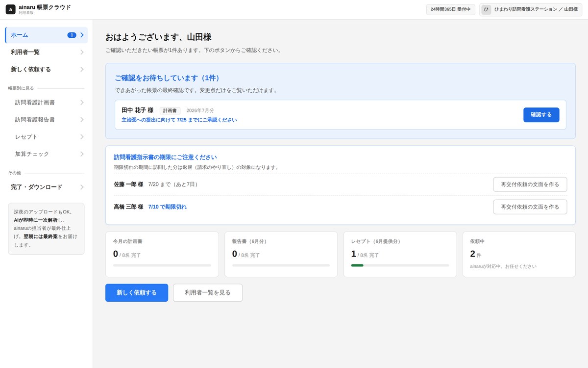The width and height of the screenshot is (588, 368).
Task: Click the 高橋 三郎 様 name
Action: coord(128,207)
